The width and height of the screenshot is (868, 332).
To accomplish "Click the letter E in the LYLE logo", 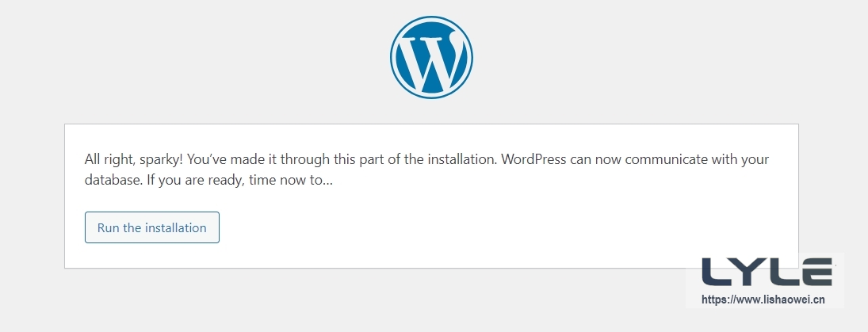I will [x=816, y=273].
